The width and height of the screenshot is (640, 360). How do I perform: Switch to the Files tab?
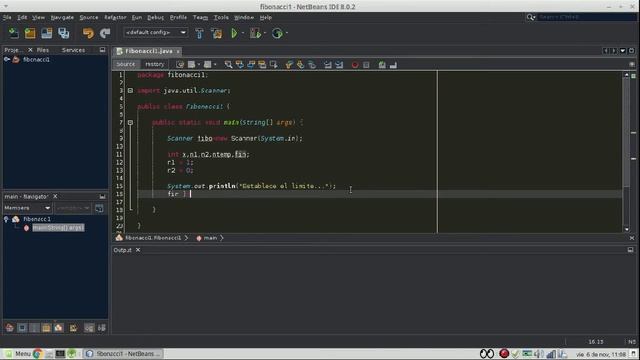click(x=43, y=50)
